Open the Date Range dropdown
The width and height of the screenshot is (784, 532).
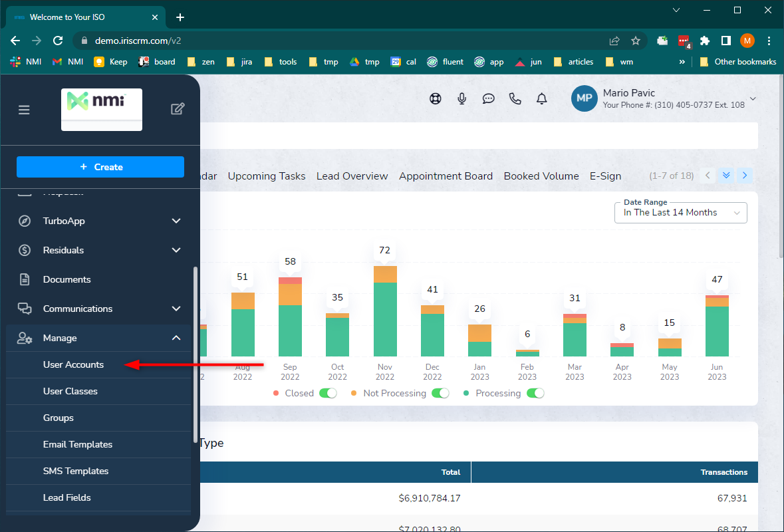coord(680,213)
